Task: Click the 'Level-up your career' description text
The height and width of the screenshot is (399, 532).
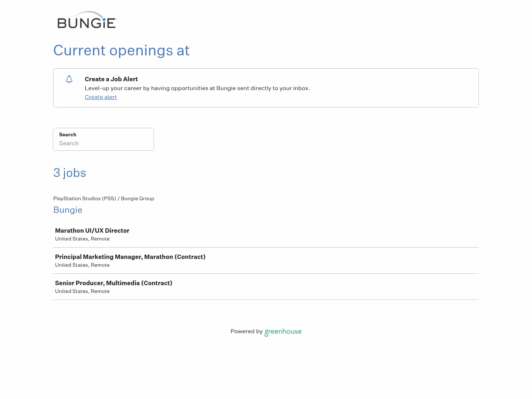Action: 197,88
